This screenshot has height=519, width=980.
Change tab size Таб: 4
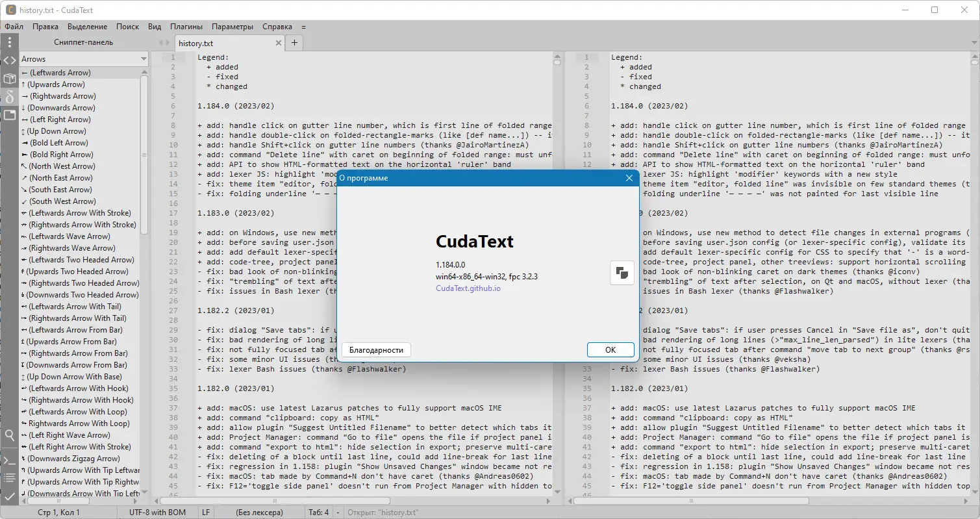(319, 513)
